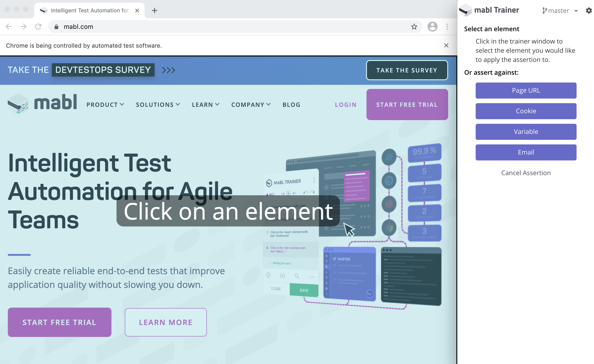This screenshot has width=594, height=364.
Task: Click Cancel Assertion link
Action: coord(526,173)
